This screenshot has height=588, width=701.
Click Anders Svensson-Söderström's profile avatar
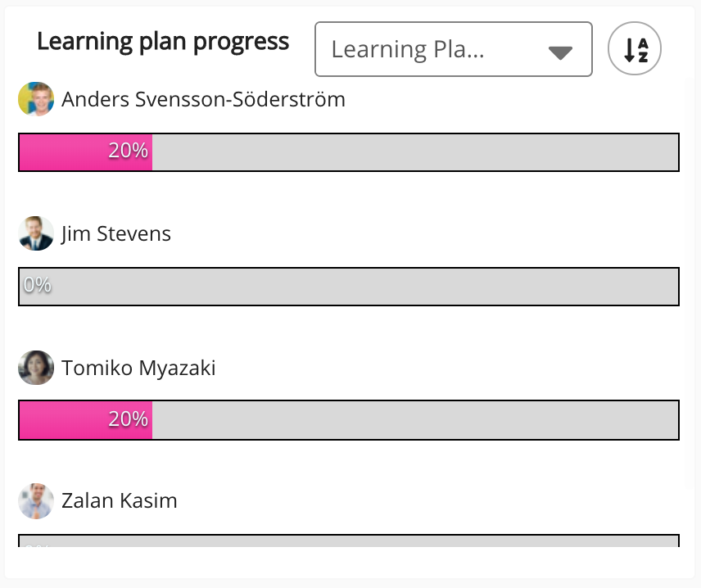[36, 99]
